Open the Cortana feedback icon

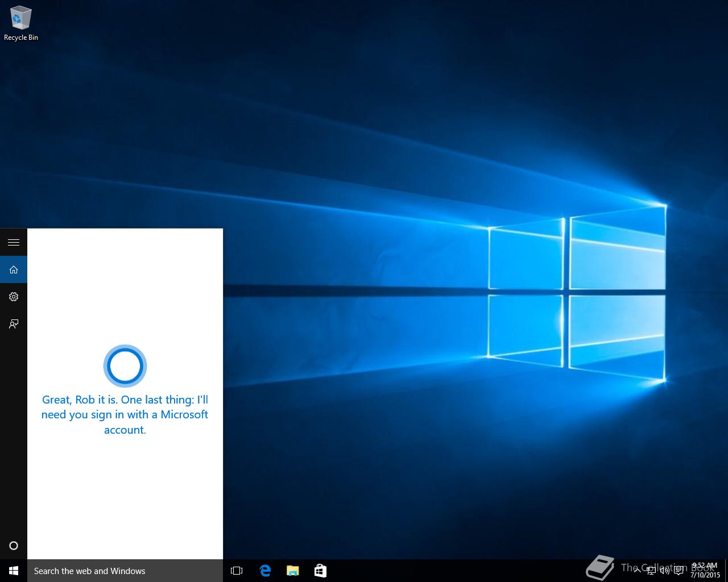[14, 324]
